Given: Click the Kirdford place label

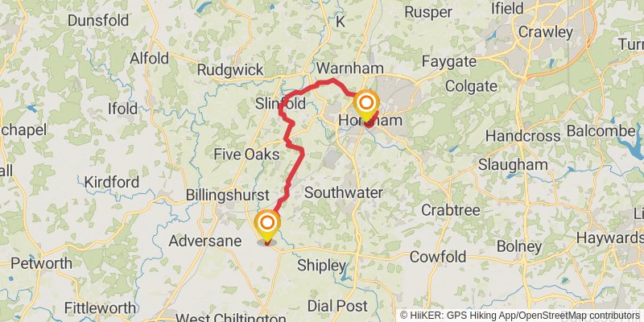Looking at the screenshot, I should pos(112,182).
